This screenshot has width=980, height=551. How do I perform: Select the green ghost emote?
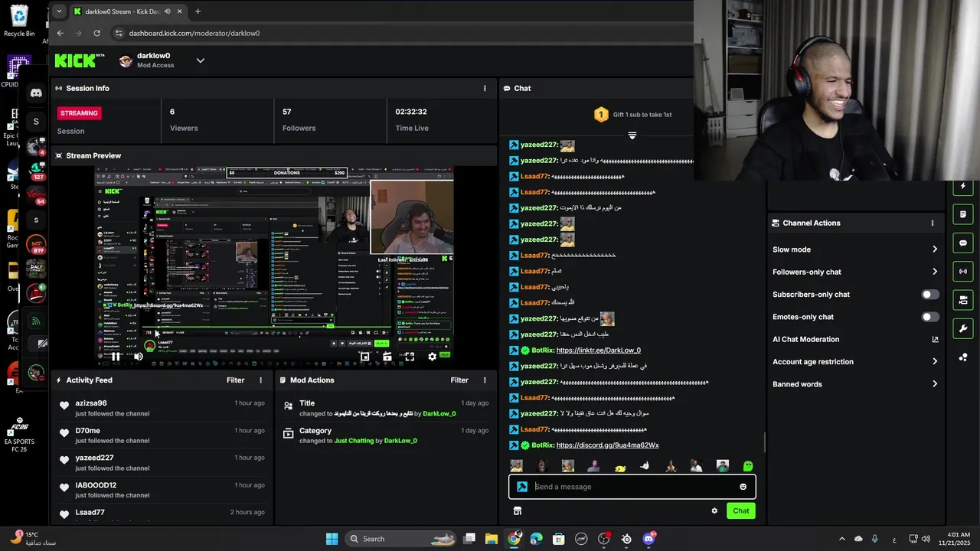(748, 466)
